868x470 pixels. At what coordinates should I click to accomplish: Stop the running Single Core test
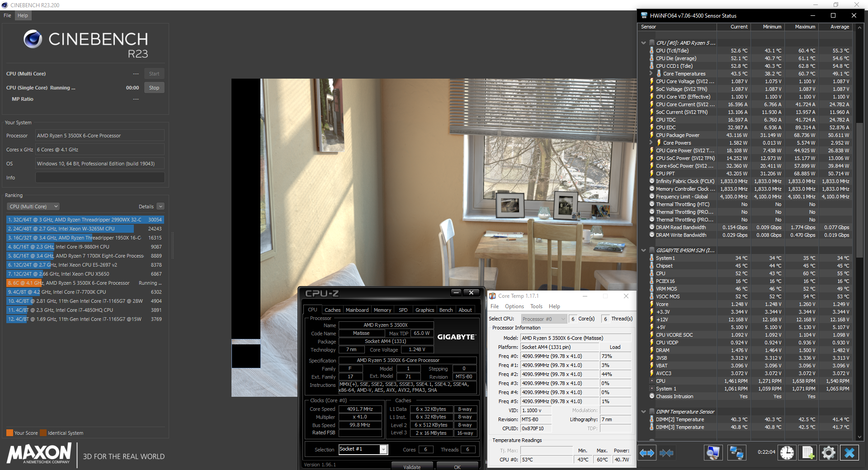(x=154, y=88)
